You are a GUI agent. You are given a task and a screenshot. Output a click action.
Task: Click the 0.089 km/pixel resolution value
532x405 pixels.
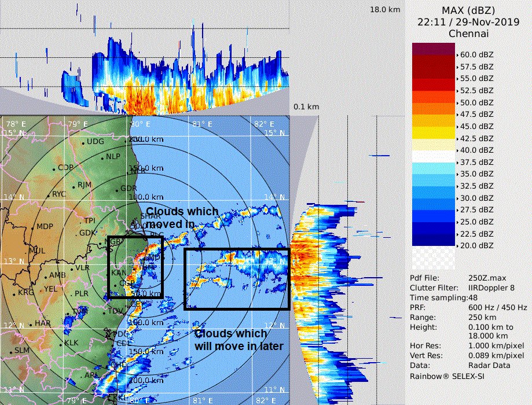point(496,356)
